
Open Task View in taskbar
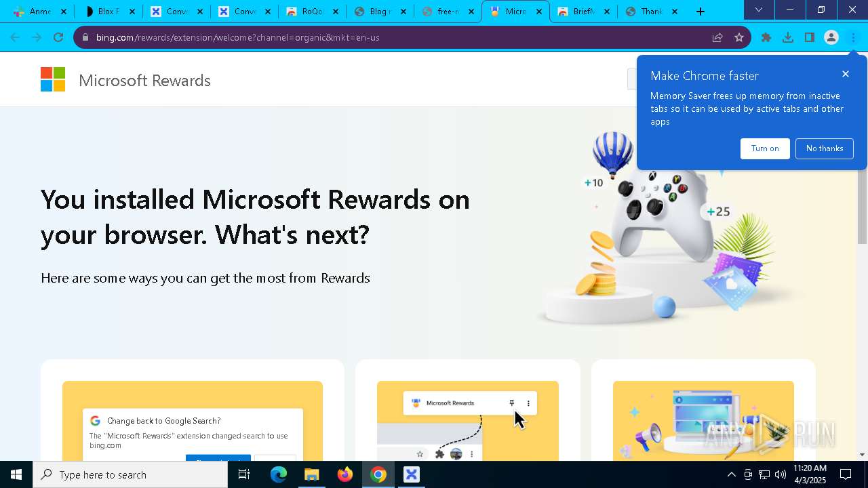(x=244, y=474)
